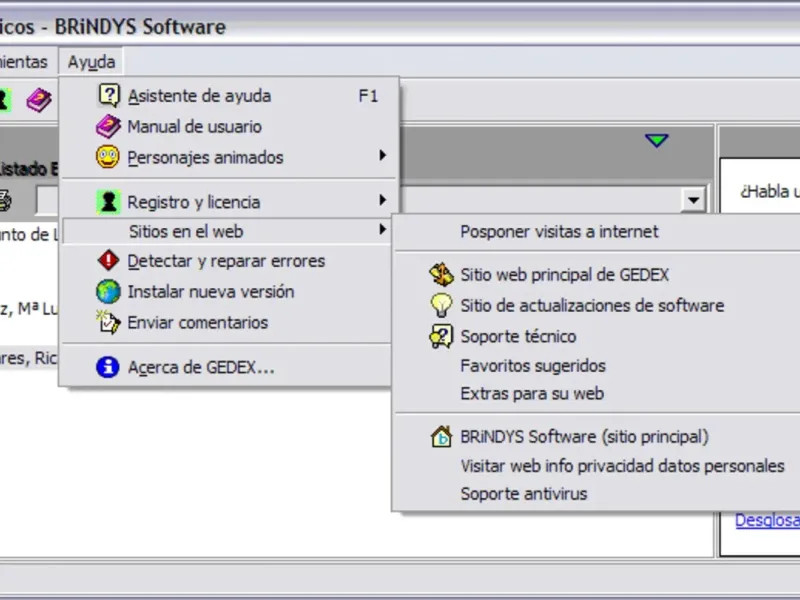Choose Sitio de actualizaciones de software
The image size is (800, 600).
coord(597,305)
